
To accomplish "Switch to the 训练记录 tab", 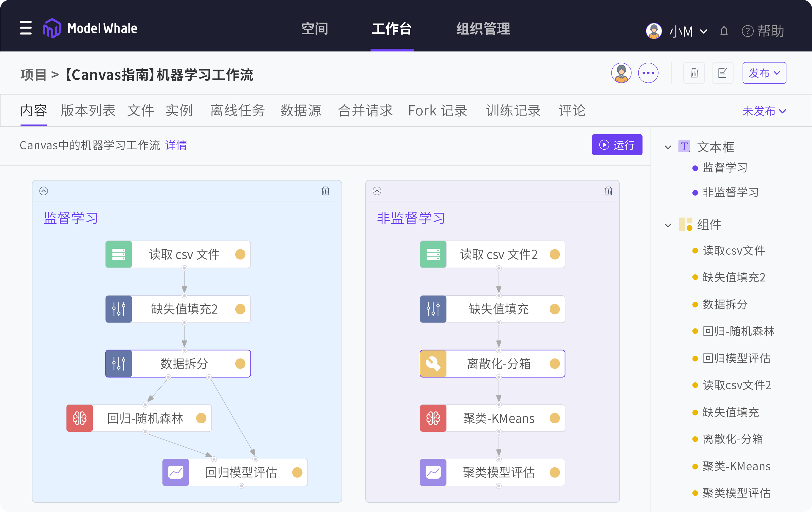I will (x=513, y=111).
